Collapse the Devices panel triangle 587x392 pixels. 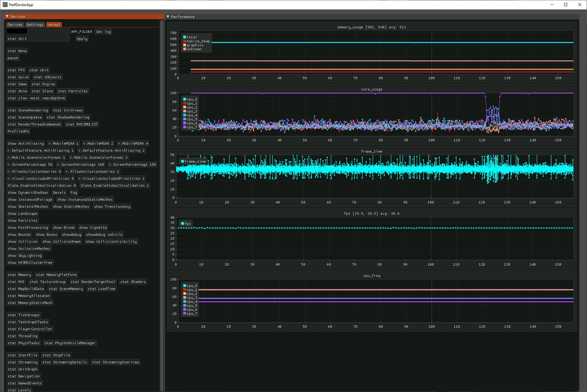coord(7,16)
